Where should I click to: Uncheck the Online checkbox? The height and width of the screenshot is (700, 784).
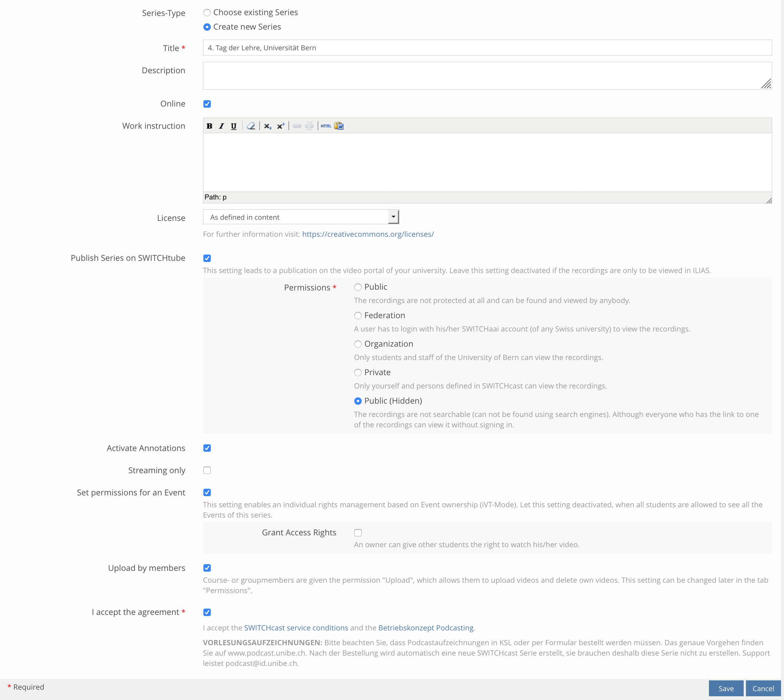click(207, 104)
